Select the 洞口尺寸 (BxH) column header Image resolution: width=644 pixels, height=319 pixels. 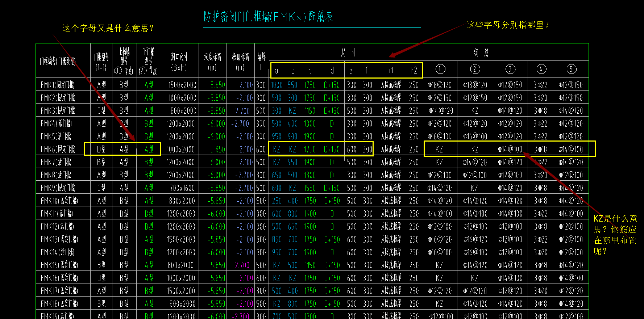coord(179,62)
